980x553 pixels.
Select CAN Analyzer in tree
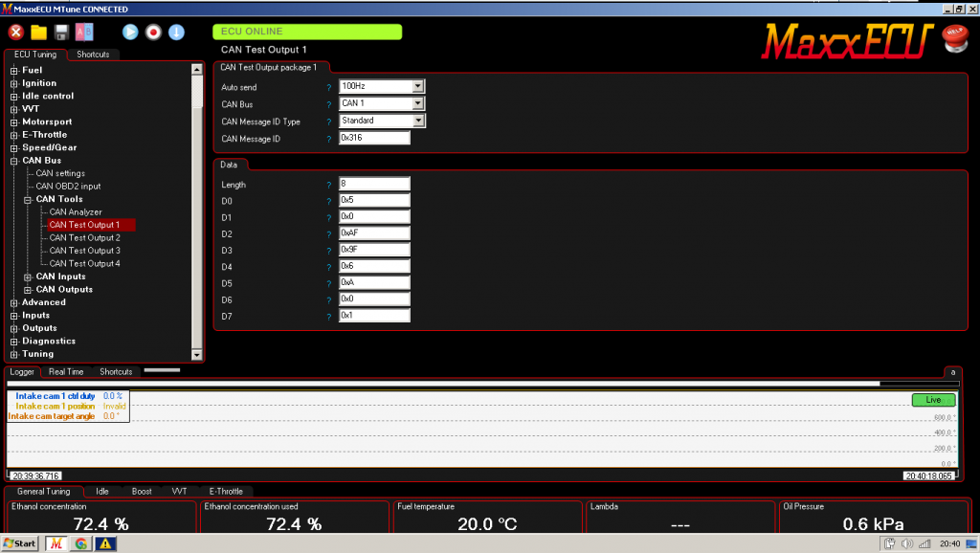[75, 211]
